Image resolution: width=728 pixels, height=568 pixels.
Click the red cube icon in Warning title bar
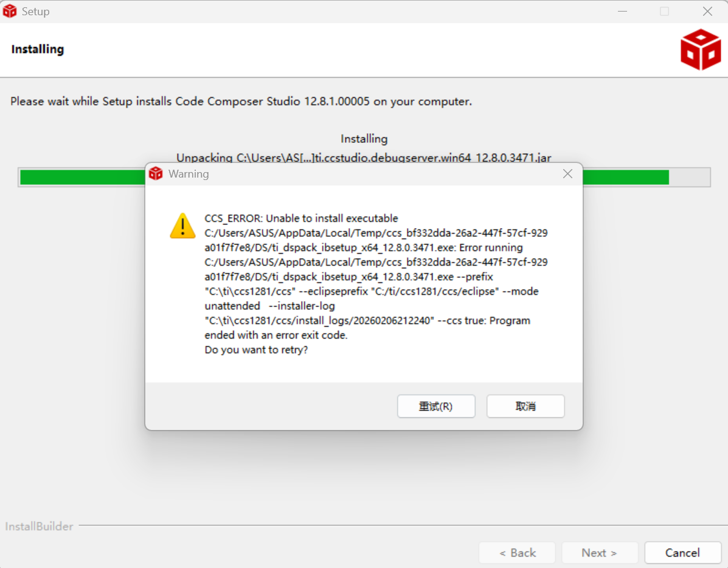point(156,174)
